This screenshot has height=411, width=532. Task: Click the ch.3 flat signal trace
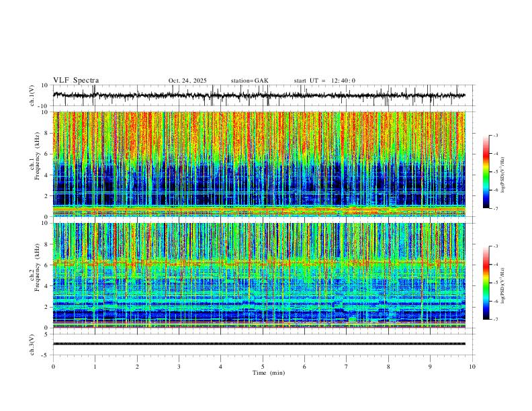tap(259, 344)
